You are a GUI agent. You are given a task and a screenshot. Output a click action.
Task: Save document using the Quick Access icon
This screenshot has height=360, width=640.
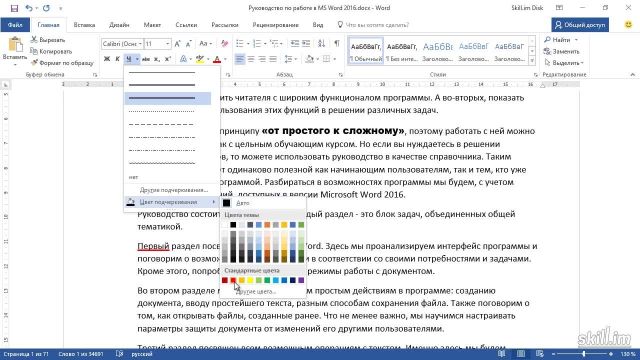(x=14, y=8)
